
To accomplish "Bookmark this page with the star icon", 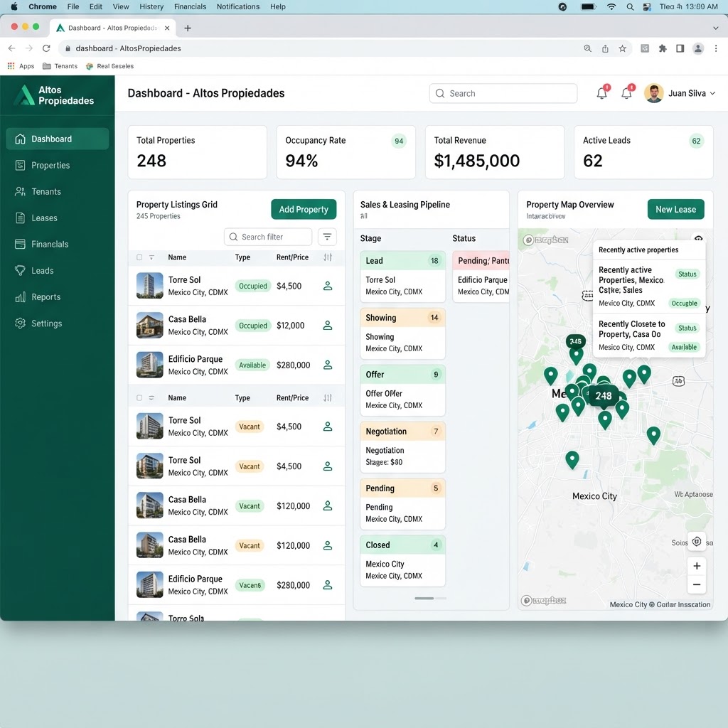I will click(623, 48).
